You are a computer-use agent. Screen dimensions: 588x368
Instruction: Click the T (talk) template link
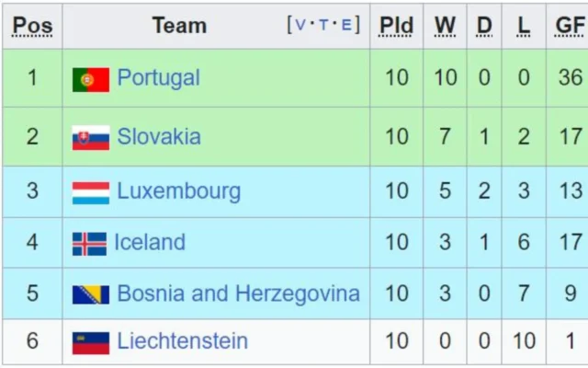click(x=323, y=26)
